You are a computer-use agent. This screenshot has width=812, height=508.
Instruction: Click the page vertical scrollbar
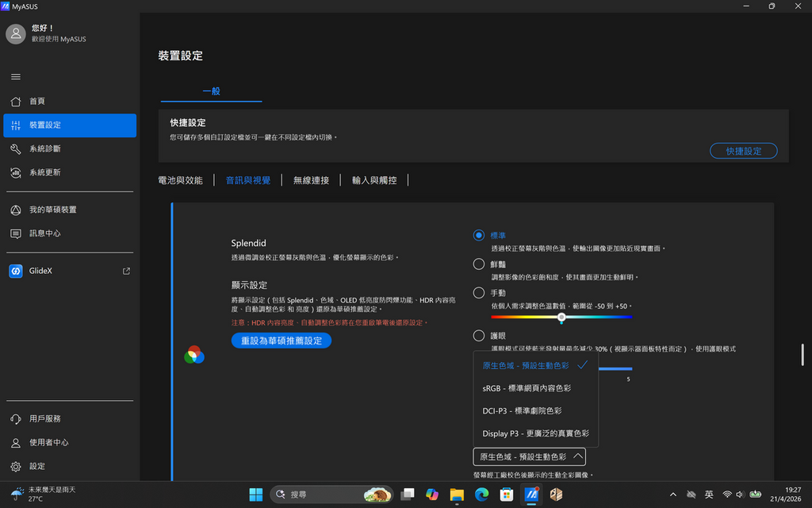point(802,355)
